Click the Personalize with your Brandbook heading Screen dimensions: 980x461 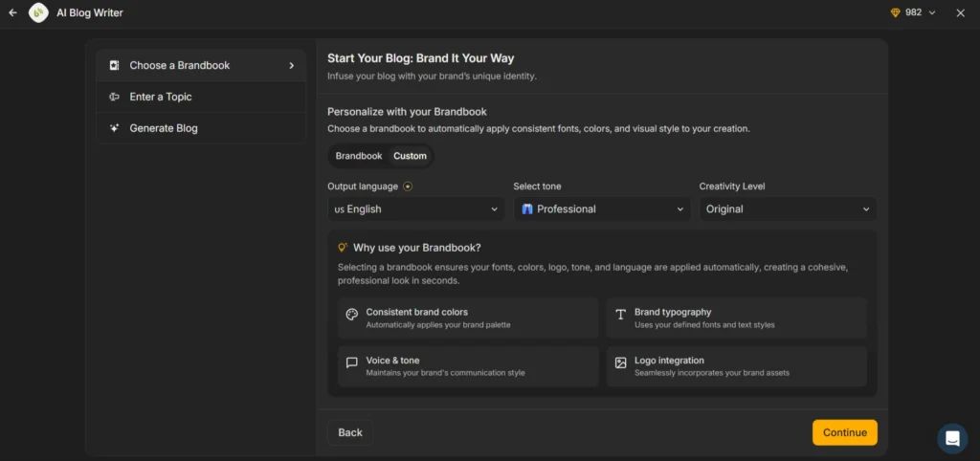[x=407, y=112]
